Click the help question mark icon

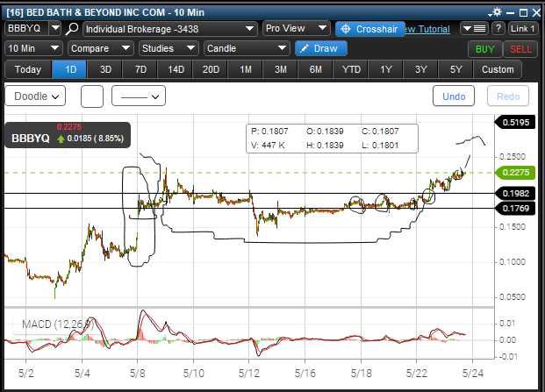point(498,28)
